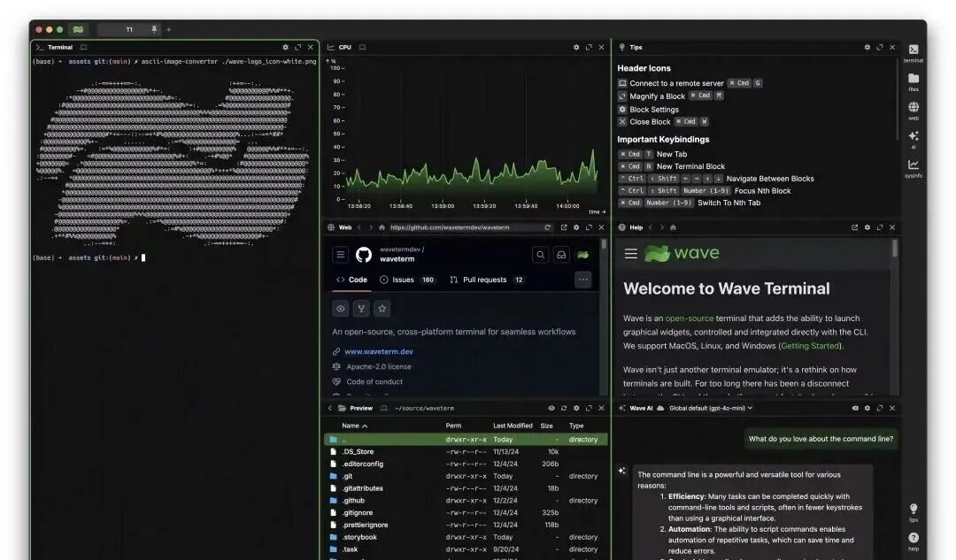Open the Getting Started link
The width and height of the screenshot is (956, 560).
coord(810,346)
